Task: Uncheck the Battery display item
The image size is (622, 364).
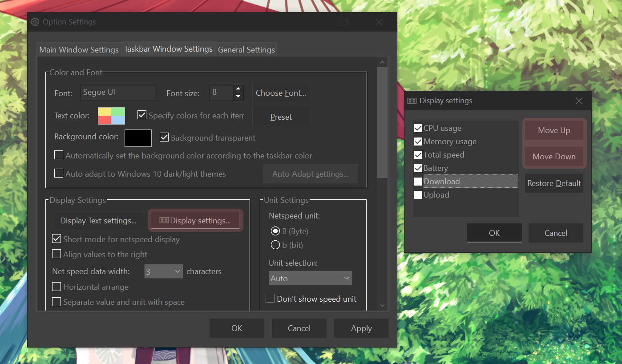Action: click(x=418, y=168)
